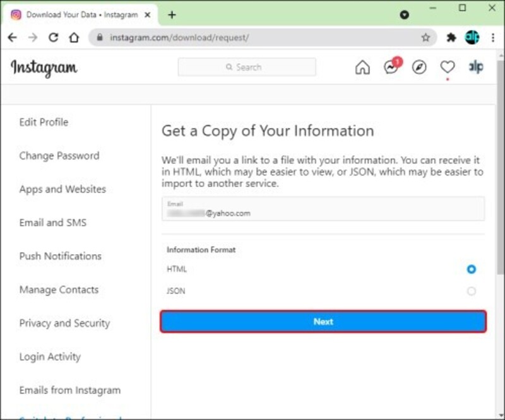Click the Instagram search box

point(247,67)
